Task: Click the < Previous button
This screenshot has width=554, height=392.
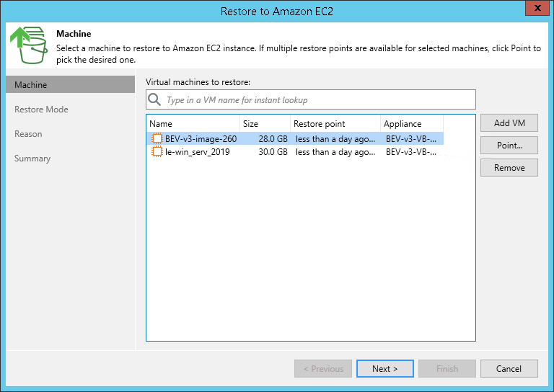Action: tap(323, 369)
